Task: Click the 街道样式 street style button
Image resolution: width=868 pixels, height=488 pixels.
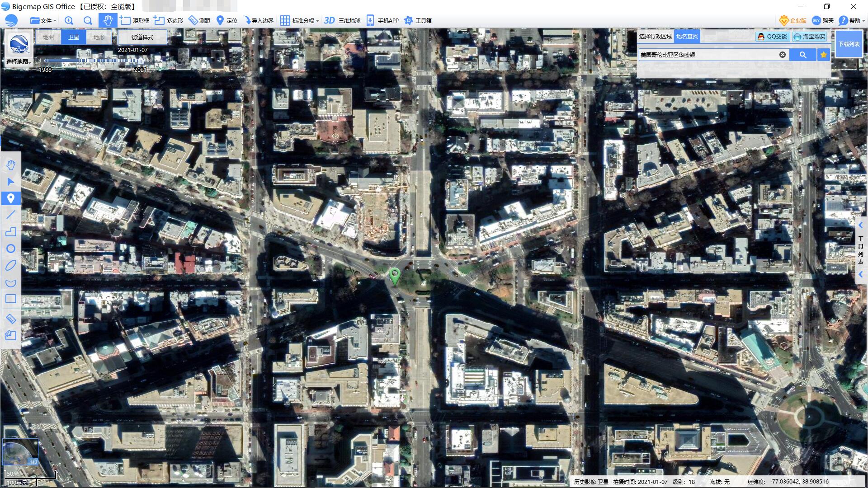Action: pyautogui.click(x=142, y=37)
